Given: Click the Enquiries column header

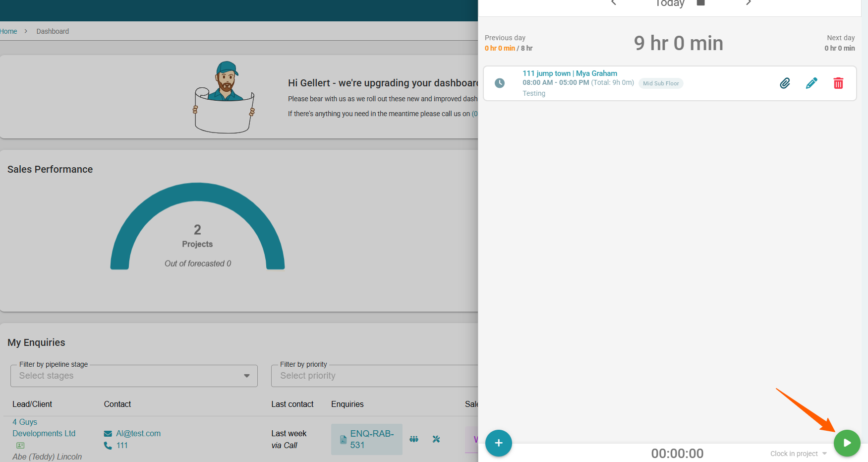Looking at the screenshot, I should tap(347, 404).
